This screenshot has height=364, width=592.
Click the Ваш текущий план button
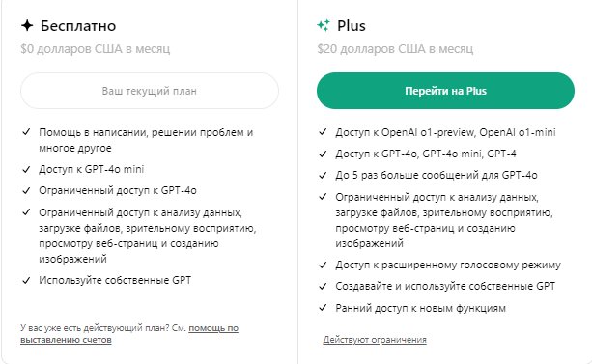click(150, 91)
